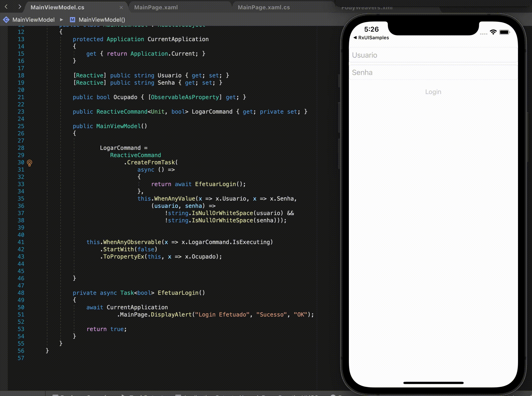Viewport: 532px width, 396px height.
Task: Tap the Login button in the simulator
Action: click(433, 92)
